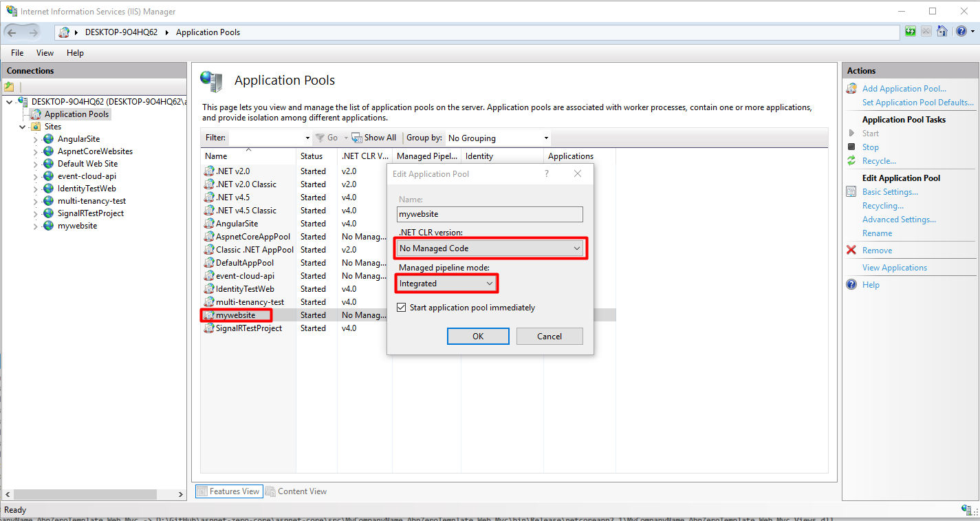Sort by the Status column header
Screen dimensions: 980x521
[x=317, y=156]
